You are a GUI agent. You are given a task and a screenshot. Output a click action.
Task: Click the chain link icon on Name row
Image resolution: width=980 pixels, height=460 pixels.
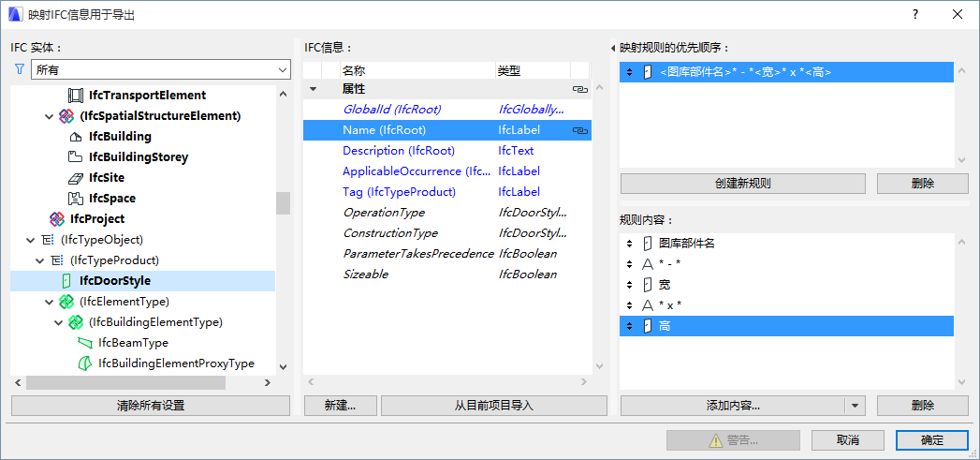pyautogui.click(x=580, y=131)
